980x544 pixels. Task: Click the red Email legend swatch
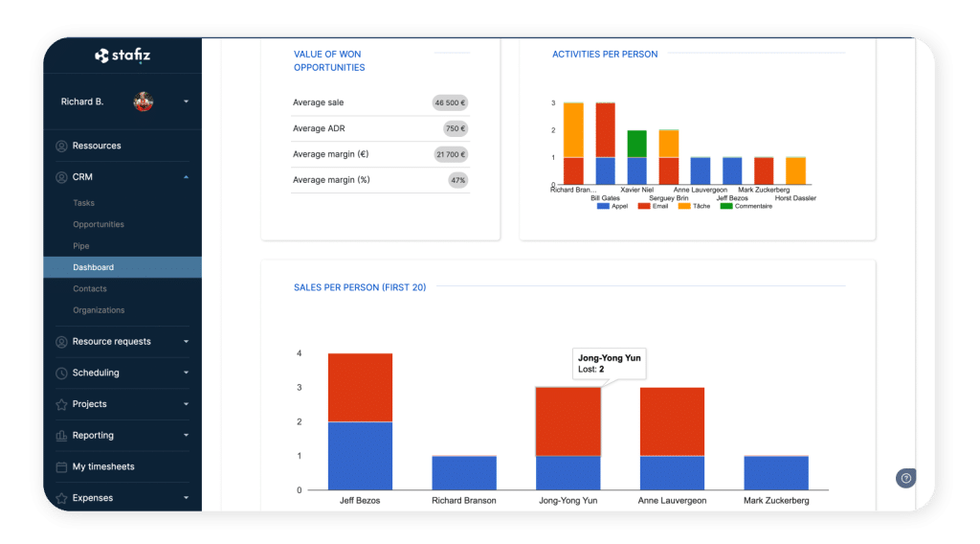(x=644, y=206)
